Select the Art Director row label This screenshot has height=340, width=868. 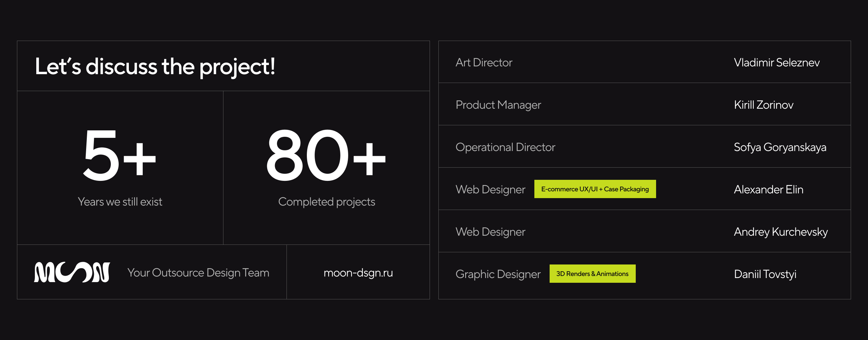coord(484,63)
